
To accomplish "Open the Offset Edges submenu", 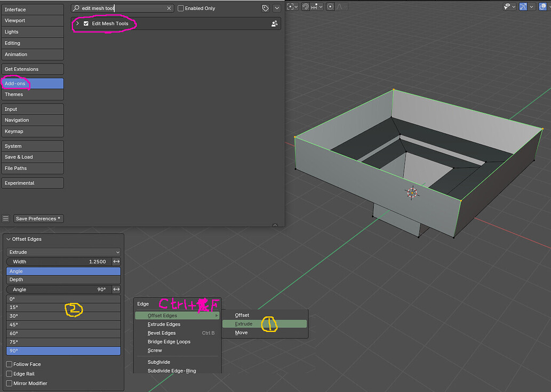I will click(177, 315).
